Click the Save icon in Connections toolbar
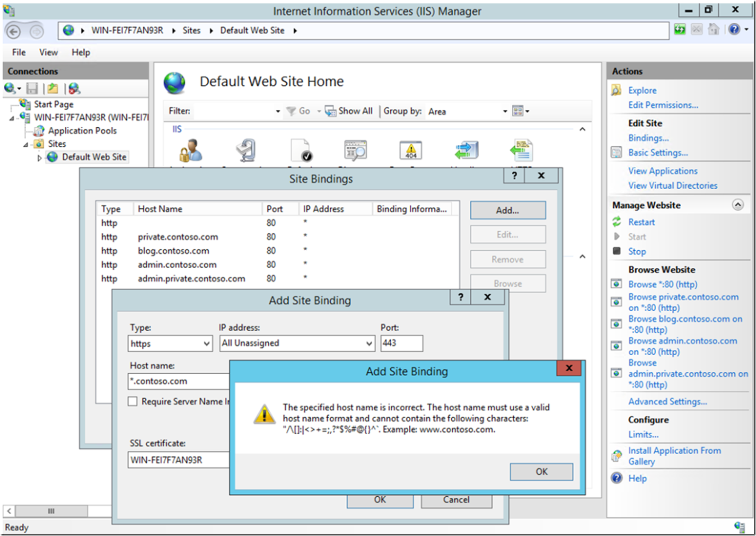The image size is (756, 536). click(32, 88)
